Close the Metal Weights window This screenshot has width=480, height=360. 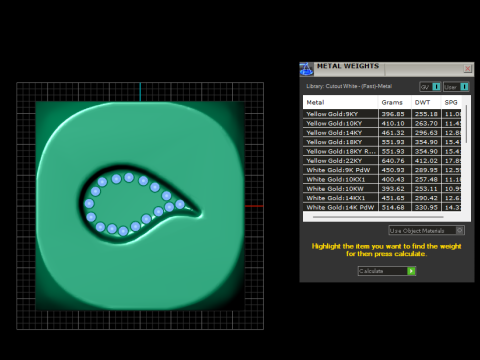(467, 68)
